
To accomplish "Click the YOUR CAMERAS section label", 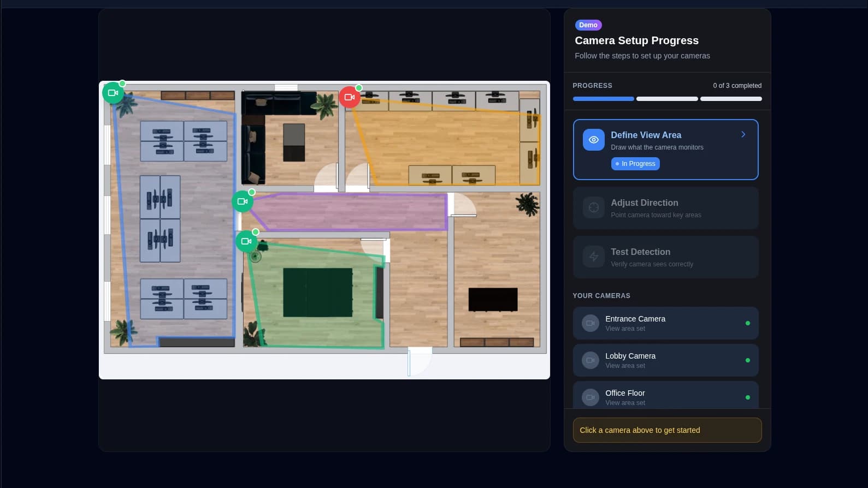I will 601,296.
